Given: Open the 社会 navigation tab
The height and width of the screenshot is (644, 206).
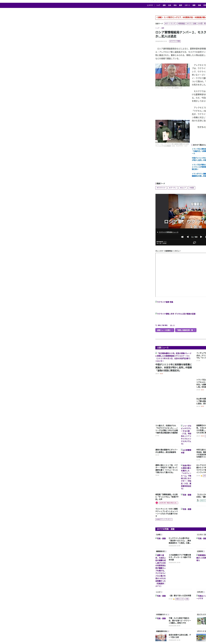Looking at the screenshot, I should tap(170, 5).
